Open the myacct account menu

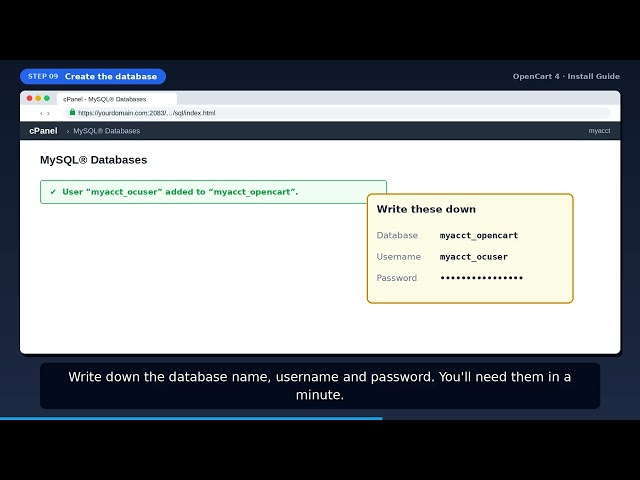coord(599,131)
